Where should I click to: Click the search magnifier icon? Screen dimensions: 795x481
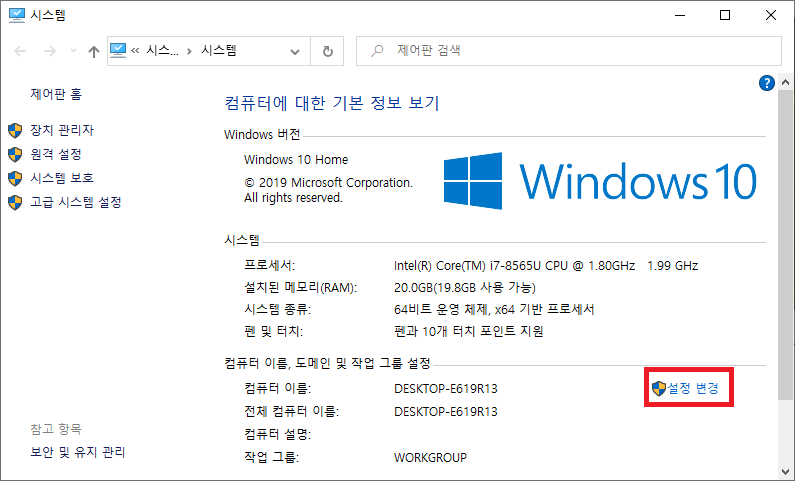[377, 51]
